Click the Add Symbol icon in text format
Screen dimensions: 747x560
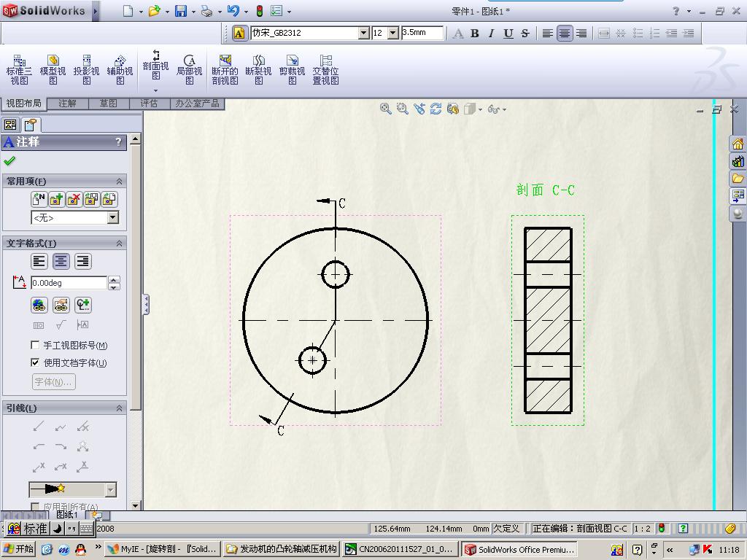(x=83, y=305)
